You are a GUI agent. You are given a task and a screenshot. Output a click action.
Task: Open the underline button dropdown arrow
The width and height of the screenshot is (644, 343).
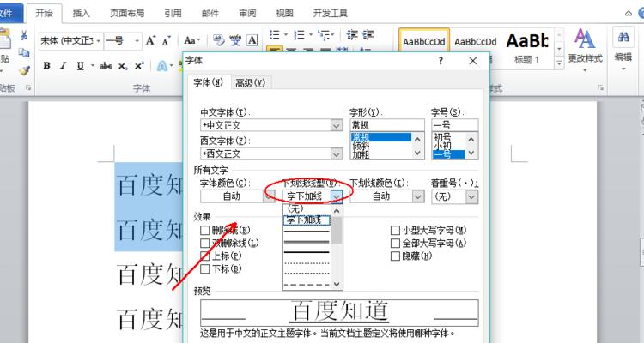click(x=92, y=66)
